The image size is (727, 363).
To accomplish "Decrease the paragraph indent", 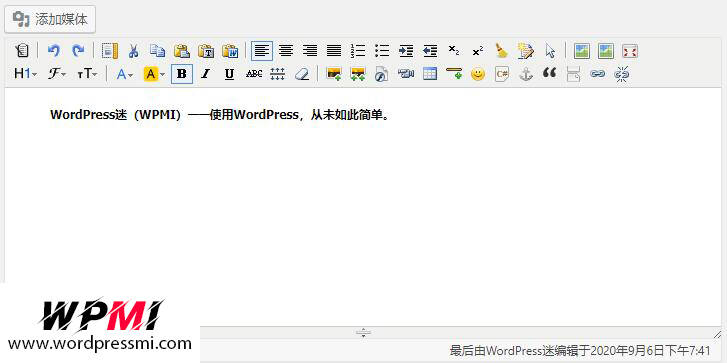I will pyautogui.click(x=430, y=51).
